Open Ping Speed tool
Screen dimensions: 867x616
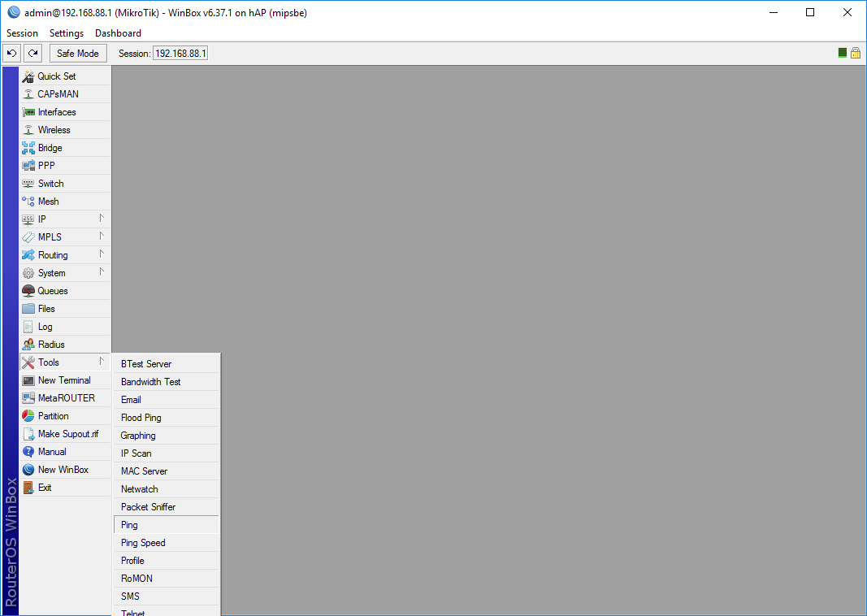tap(167, 543)
